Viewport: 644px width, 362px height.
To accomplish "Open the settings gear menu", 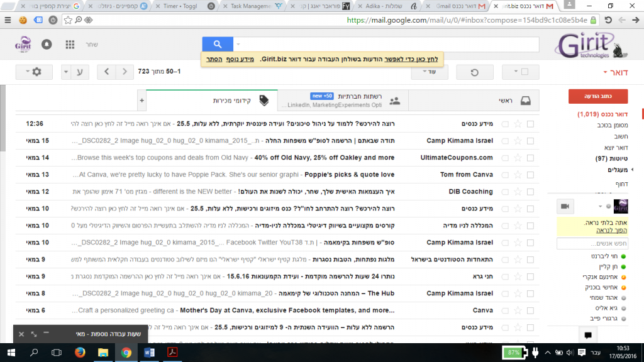I will [x=34, y=72].
